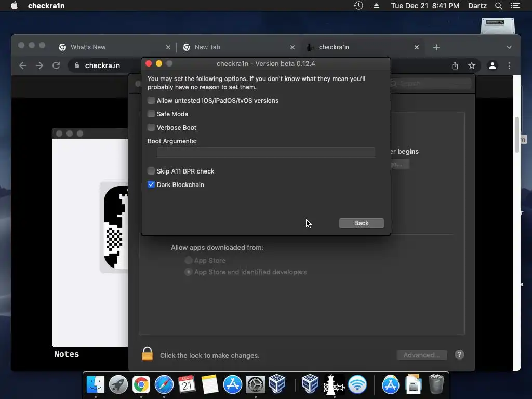Open Spotlight search in menu bar
Viewport: 532px width, 399px height.
(498, 6)
